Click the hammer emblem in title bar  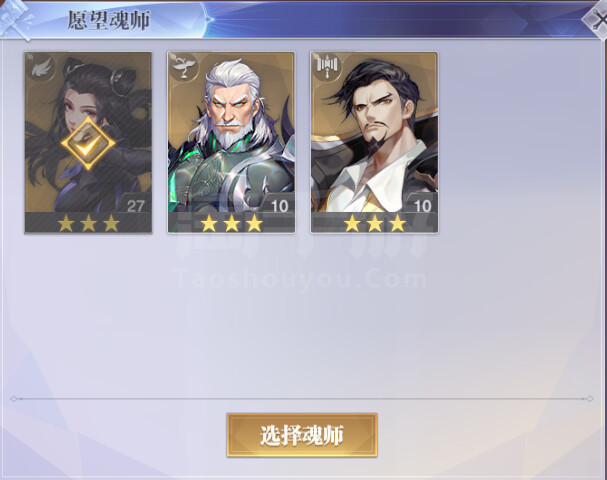(x=15, y=21)
